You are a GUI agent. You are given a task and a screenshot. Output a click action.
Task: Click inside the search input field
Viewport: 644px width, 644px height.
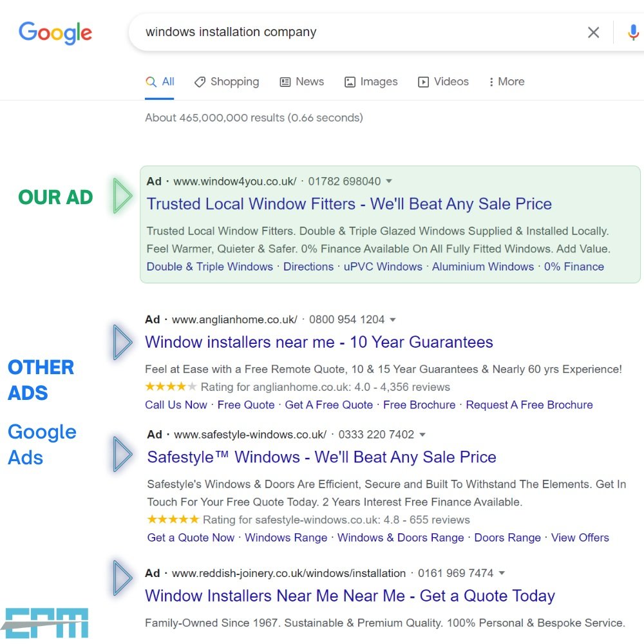click(x=354, y=32)
